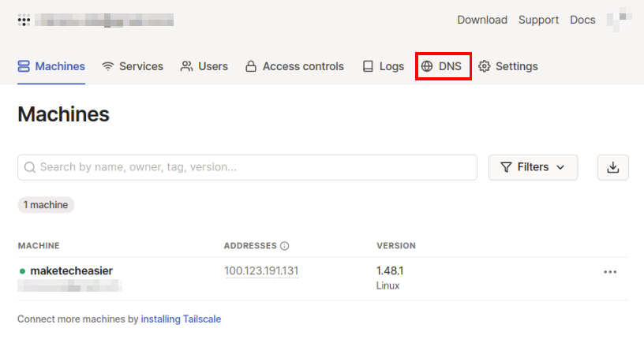This screenshot has height=343, width=644.
Task: Click the export machines download icon
Action: [x=612, y=167]
